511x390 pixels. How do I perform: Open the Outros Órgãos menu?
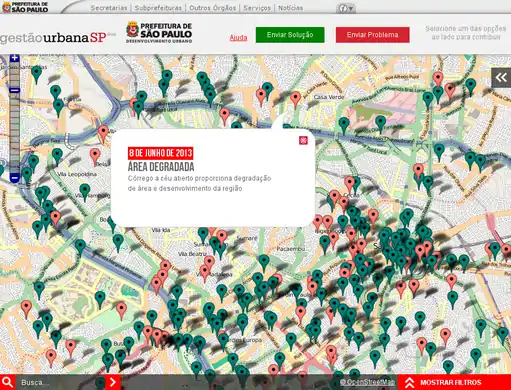[x=212, y=8]
